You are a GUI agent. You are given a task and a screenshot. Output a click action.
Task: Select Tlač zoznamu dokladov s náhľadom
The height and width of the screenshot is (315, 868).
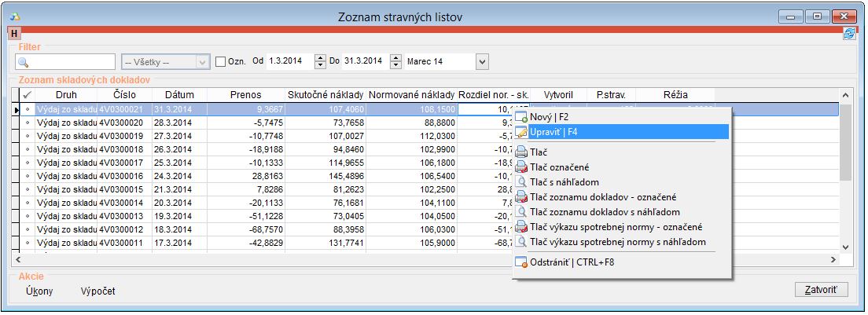coord(605,212)
